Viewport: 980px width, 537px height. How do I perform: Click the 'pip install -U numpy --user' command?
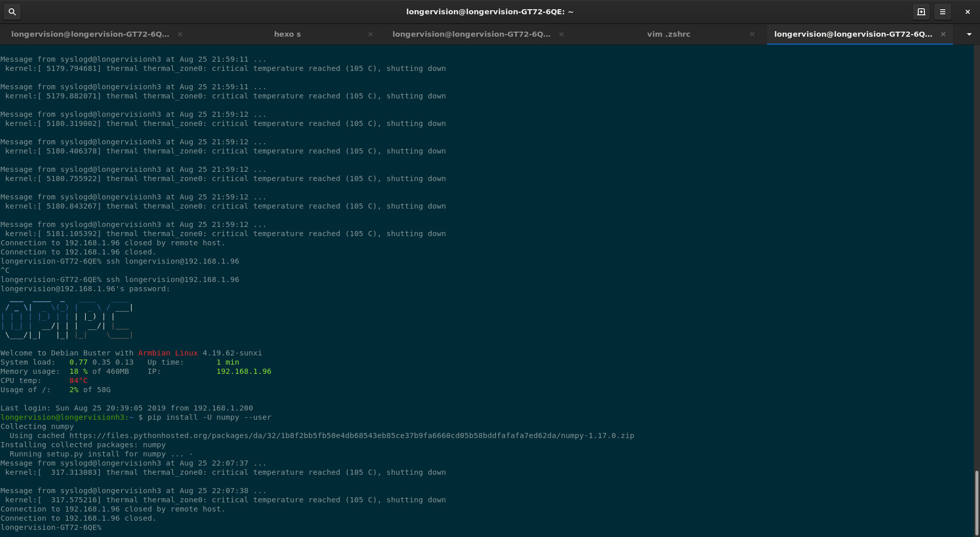[x=209, y=417]
